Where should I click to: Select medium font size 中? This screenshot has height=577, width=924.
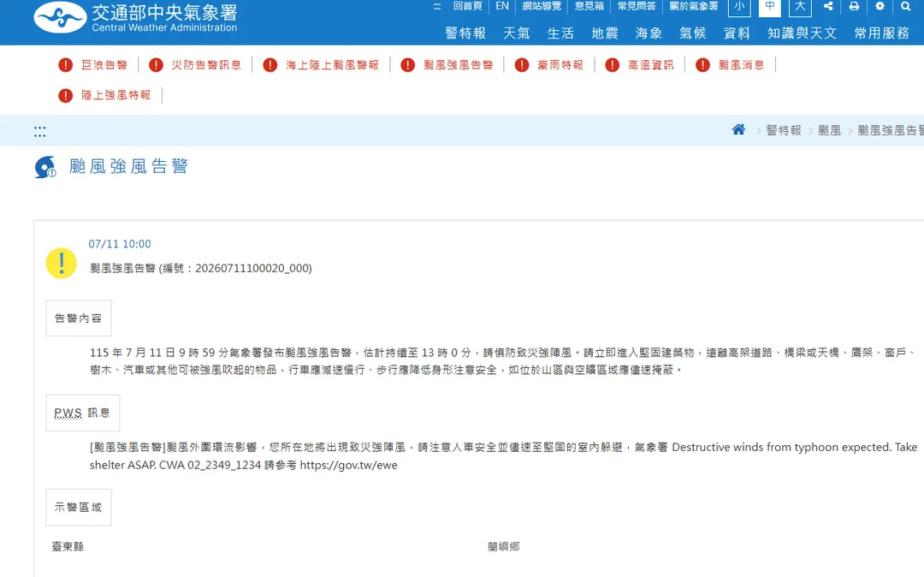pos(770,7)
